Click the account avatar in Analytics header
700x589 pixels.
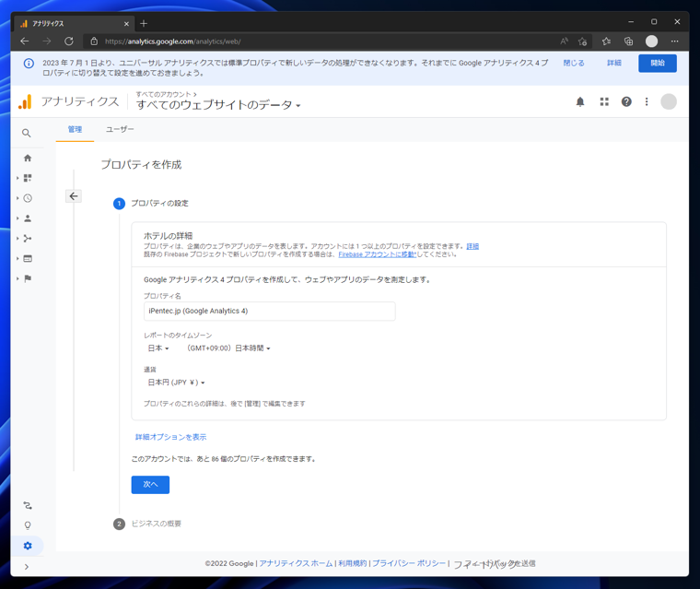tap(669, 102)
